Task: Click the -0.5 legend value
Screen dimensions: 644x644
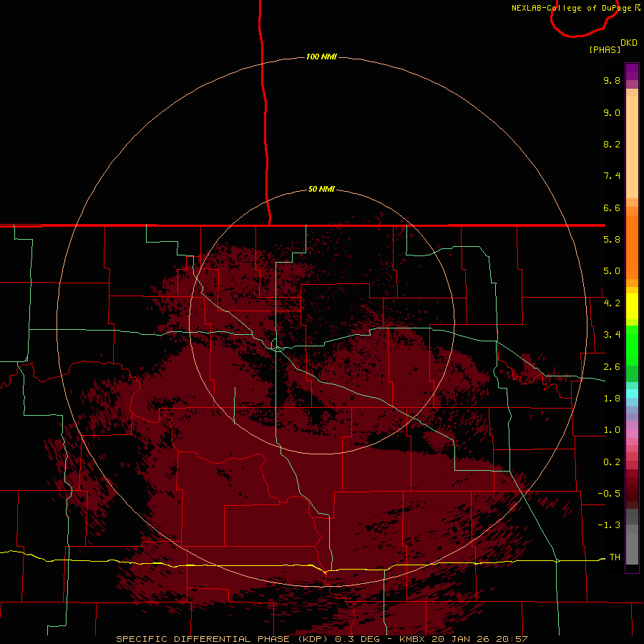Action: coord(609,493)
